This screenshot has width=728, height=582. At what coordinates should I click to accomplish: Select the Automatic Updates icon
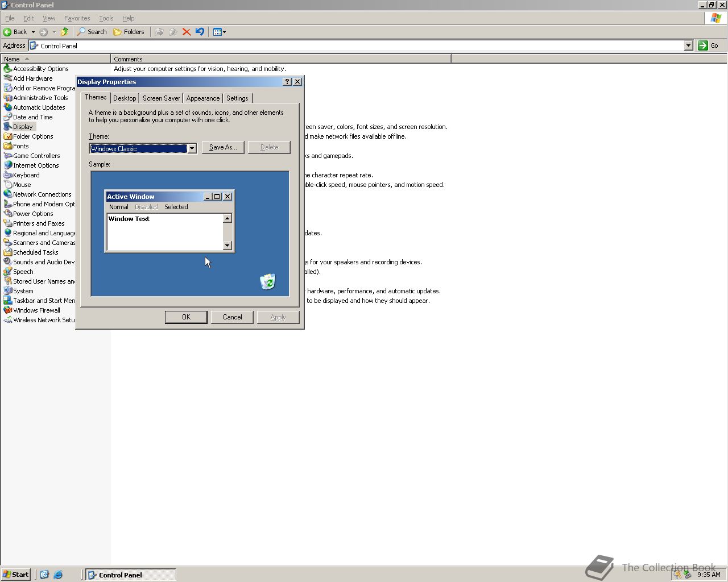[8, 107]
